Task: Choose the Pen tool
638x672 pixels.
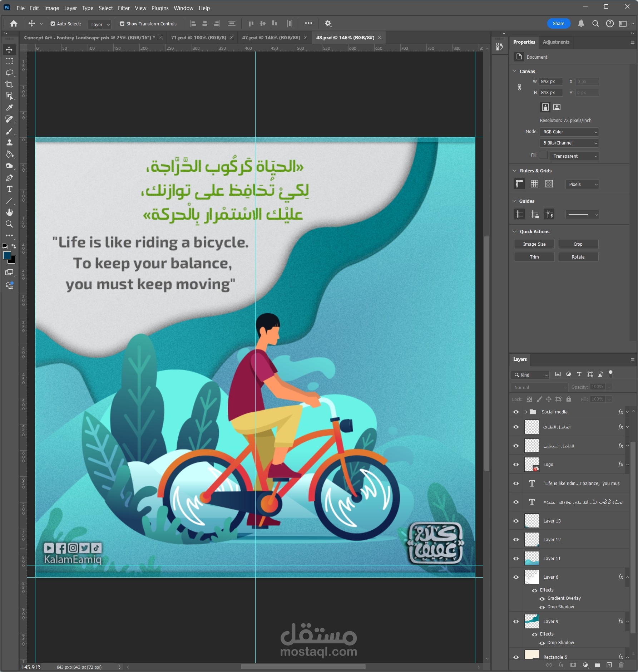Action: tap(9, 178)
